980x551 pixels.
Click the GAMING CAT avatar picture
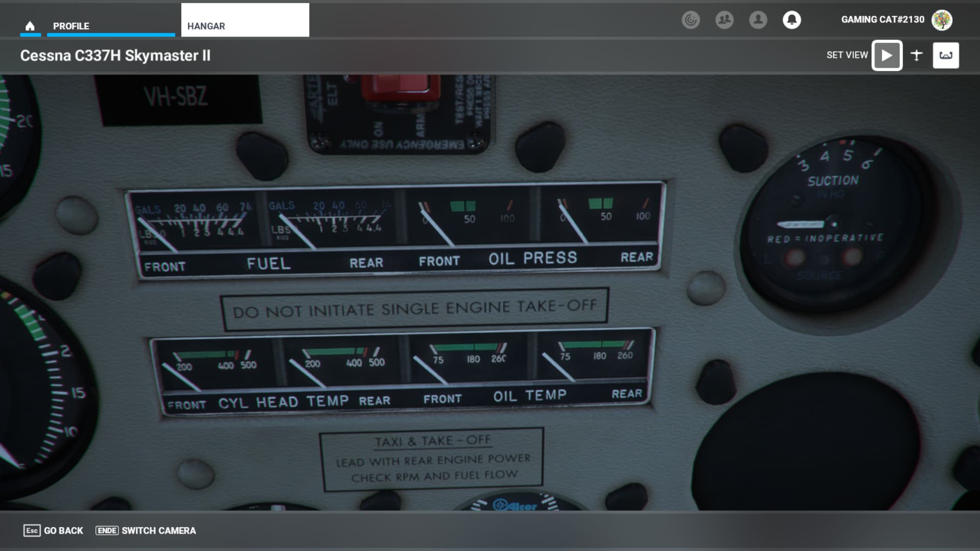(942, 20)
